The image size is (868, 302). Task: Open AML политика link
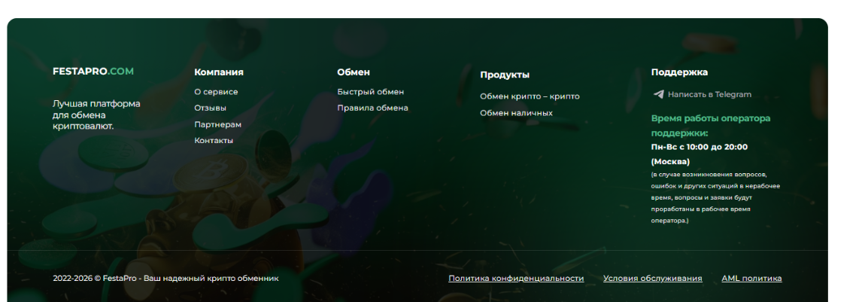point(751,279)
